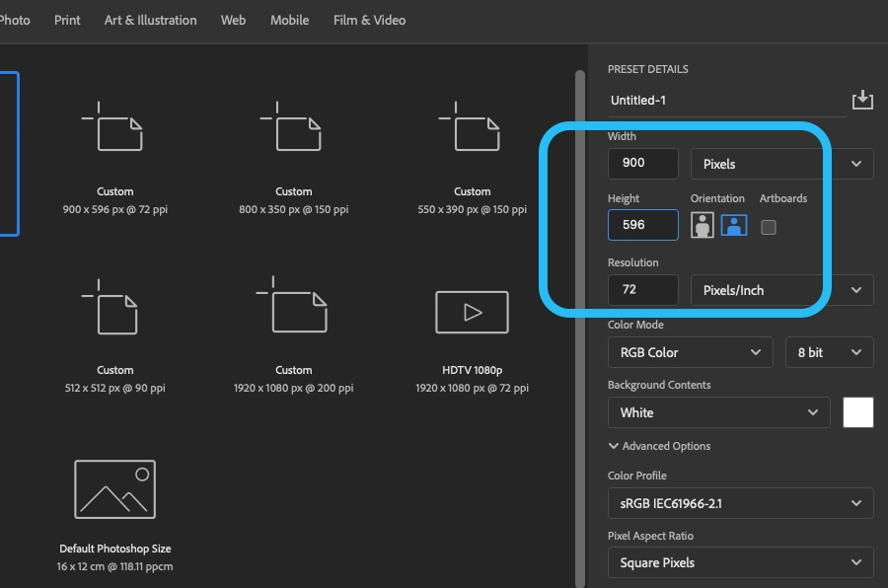
Task: Open the Pixels/Inch resolution dropdown
Action: tap(758, 289)
